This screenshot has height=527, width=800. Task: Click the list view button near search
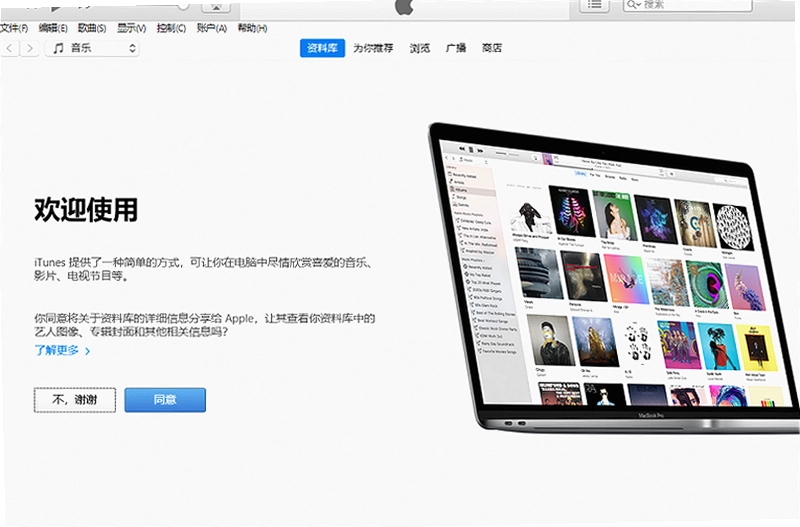[594, 5]
